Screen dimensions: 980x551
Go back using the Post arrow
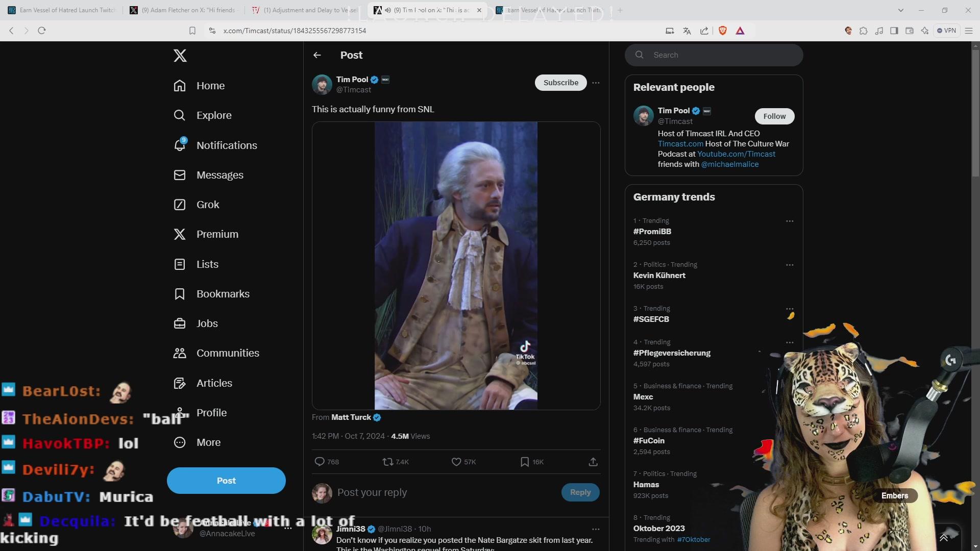coord(317,55)
